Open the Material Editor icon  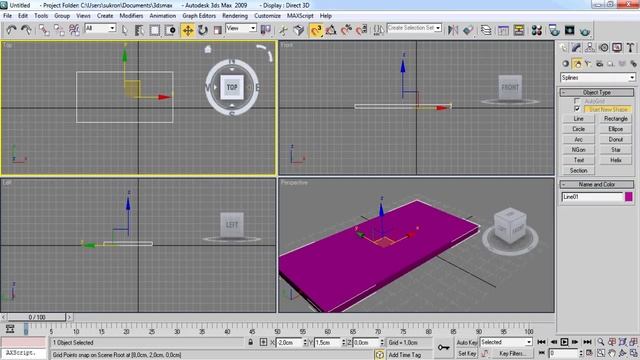click(537, 30)
